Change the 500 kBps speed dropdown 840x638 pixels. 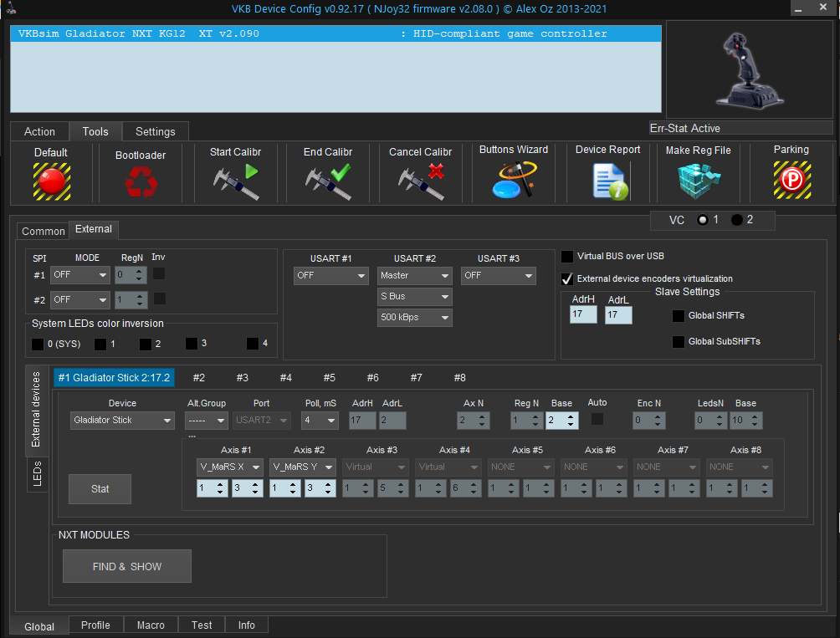[415, 318]
